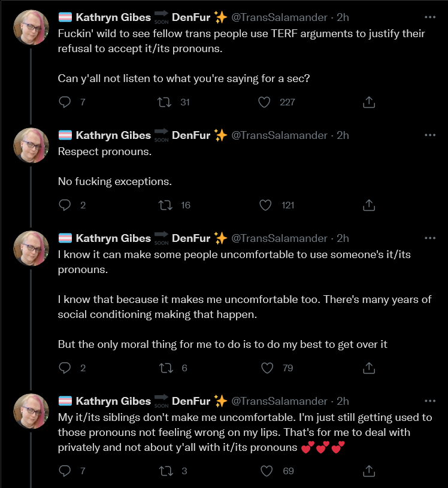Share the tweet with 69 likes
This screenshot has width=448, height=488.
coord(369,471)
